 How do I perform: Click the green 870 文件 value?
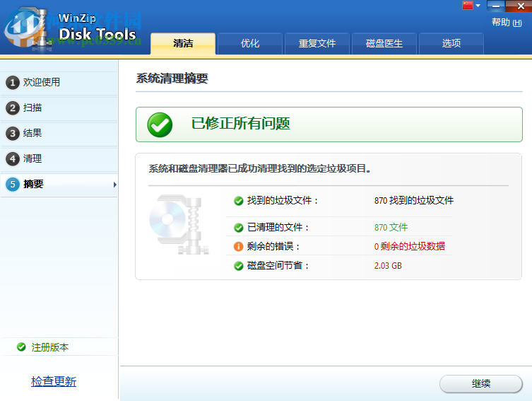[391, 227]
